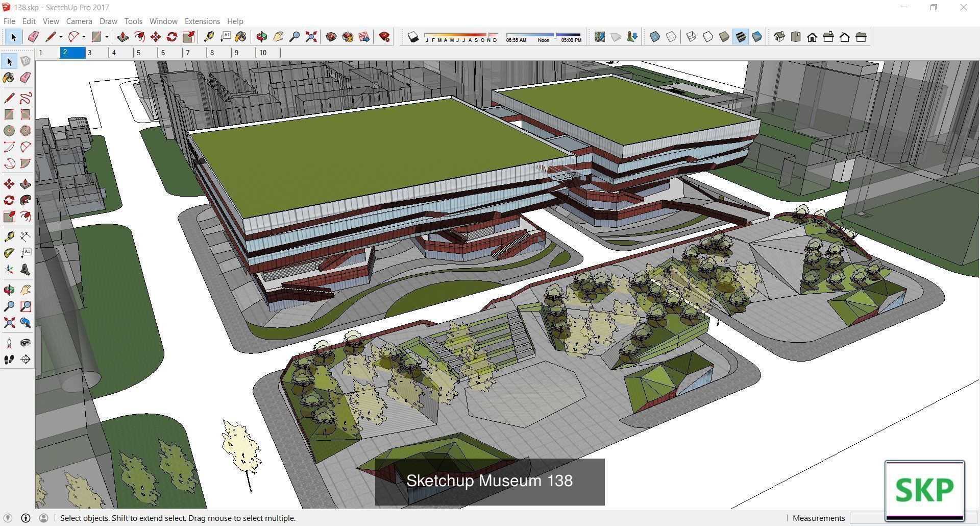980x526 pixels.
Task: Toggle X-Ray face style
Action: tap(655, 37)
